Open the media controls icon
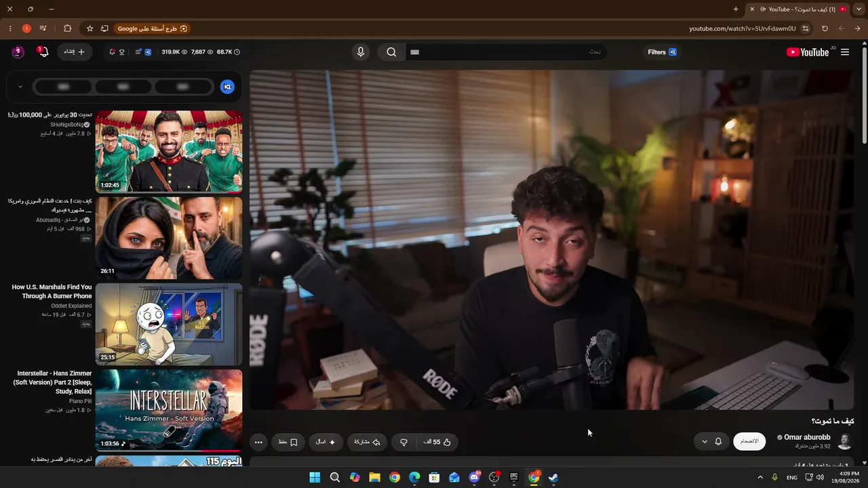Screen dimensions: 868x488 click(43, 28)
